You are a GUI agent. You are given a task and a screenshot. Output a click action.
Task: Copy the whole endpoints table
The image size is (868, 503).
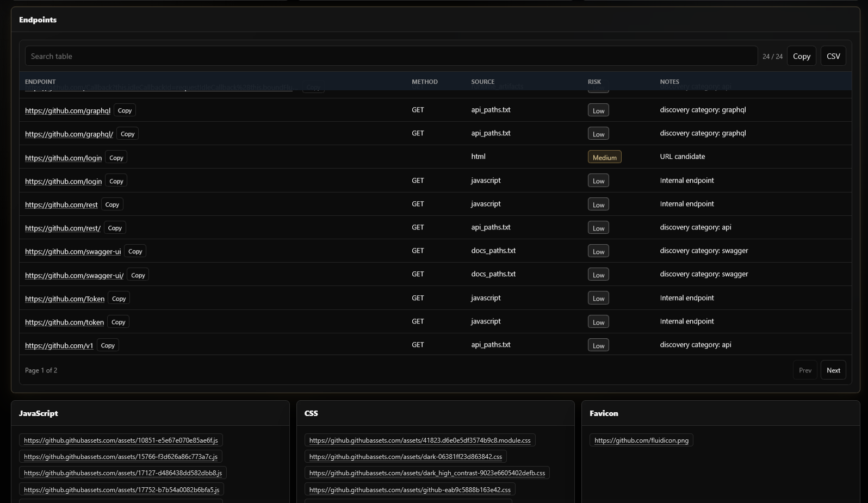(x=801, y=56)
